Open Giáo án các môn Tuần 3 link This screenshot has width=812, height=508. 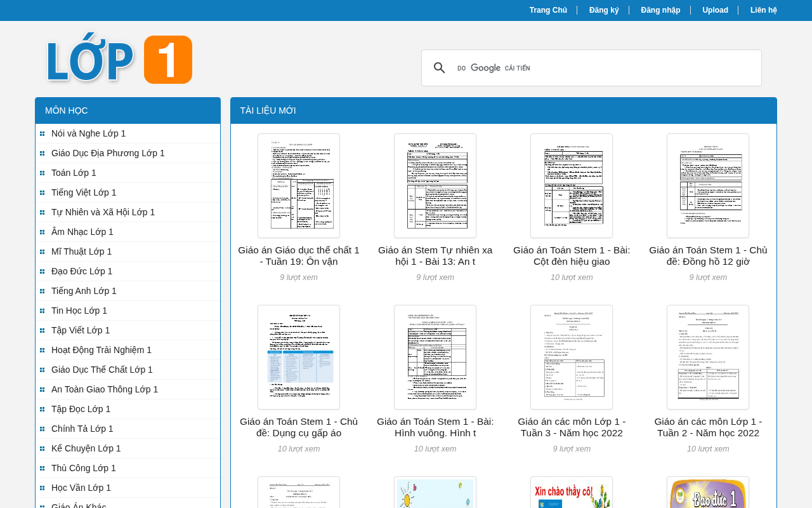(572, 427)
